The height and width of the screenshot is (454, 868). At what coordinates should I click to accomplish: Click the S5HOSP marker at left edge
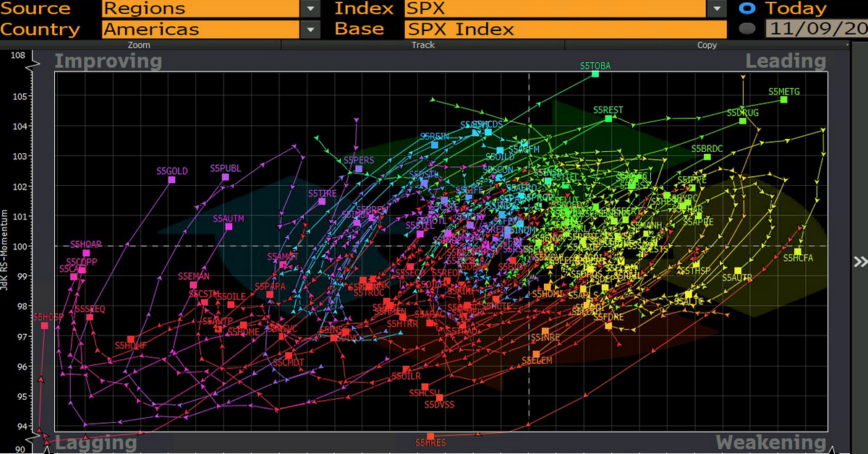pos(45,325)
